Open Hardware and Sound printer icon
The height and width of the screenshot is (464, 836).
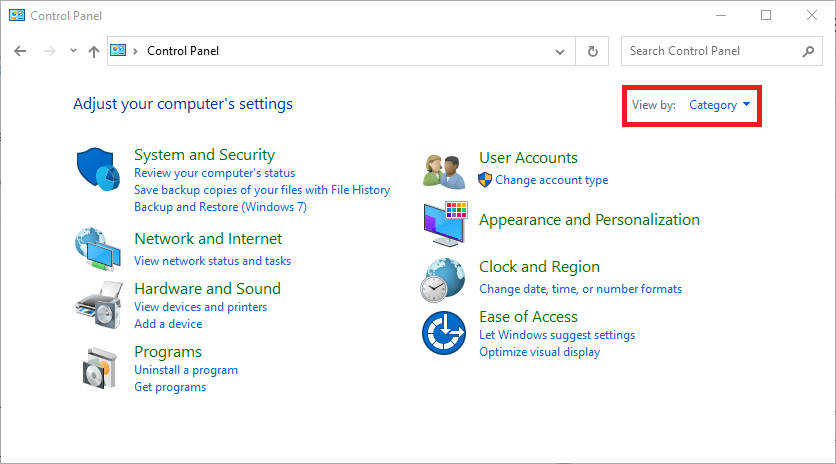[99, 305]
